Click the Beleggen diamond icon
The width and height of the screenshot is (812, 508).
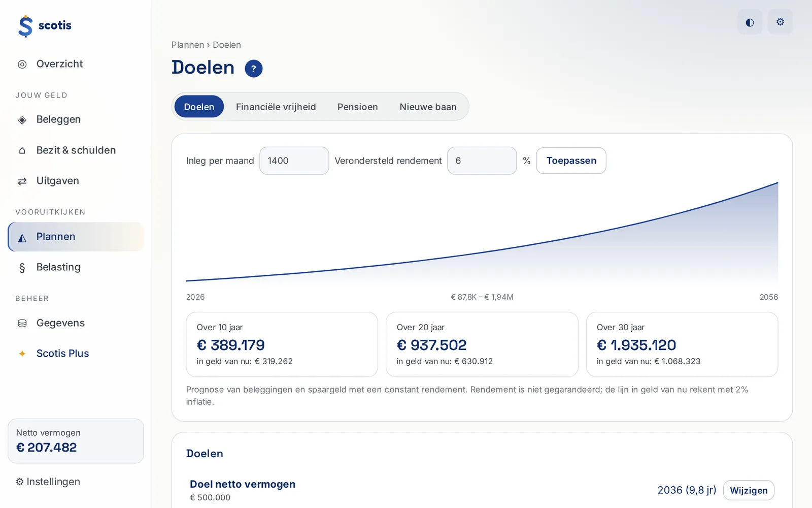click(x=22, y=120)
